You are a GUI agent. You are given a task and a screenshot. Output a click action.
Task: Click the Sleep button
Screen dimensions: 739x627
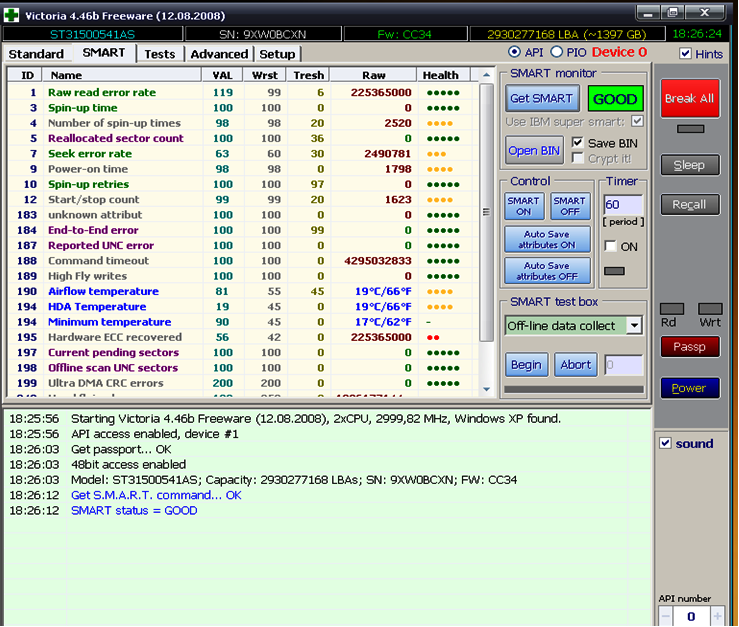point(690,165)
